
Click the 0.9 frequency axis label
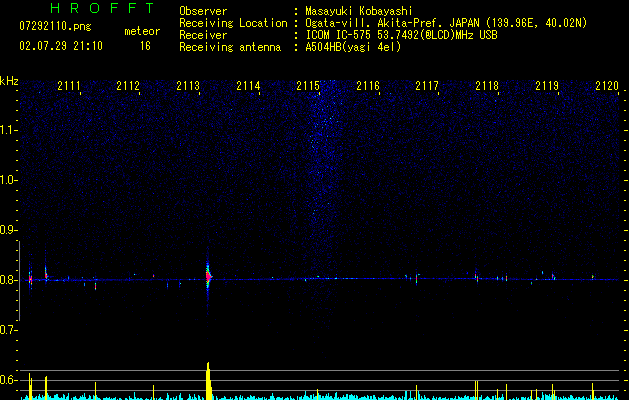pyautogui.click(x=8, y=230)
